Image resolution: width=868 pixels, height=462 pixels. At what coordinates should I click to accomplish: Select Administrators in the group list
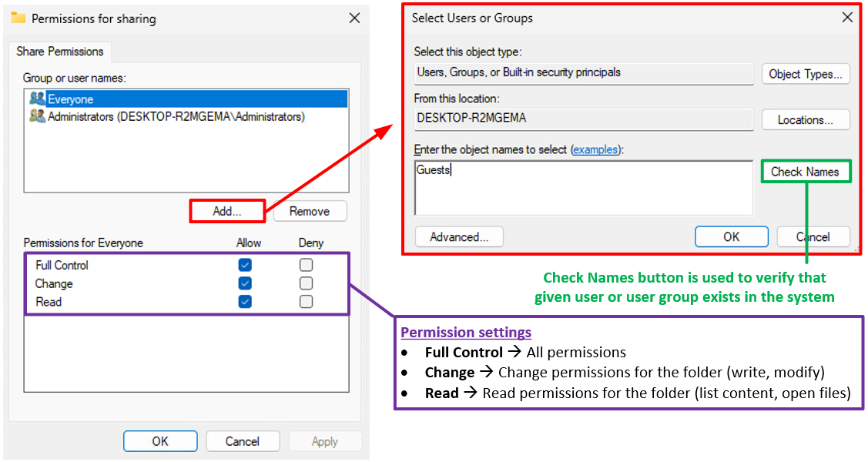pyautogui.click(x=176, y=117)
